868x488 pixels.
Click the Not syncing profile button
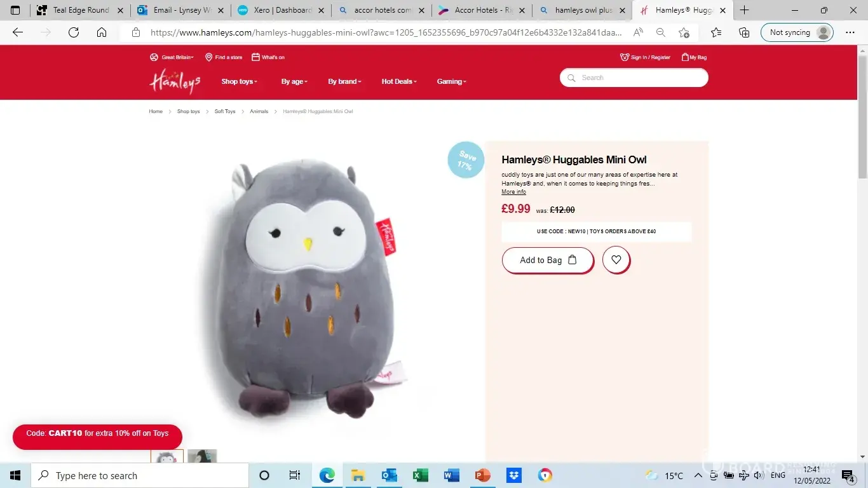click(797, 32)
